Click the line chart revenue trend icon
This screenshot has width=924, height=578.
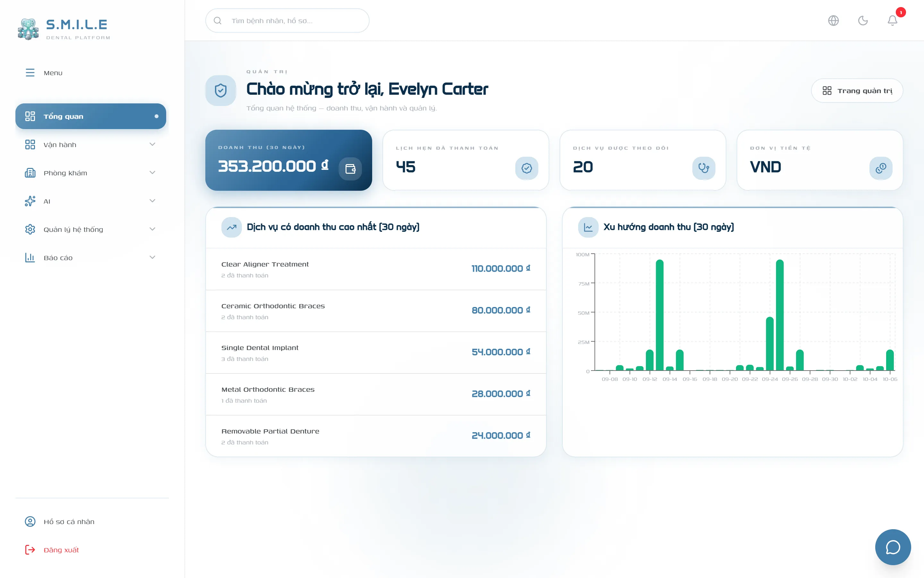[588, 227]
